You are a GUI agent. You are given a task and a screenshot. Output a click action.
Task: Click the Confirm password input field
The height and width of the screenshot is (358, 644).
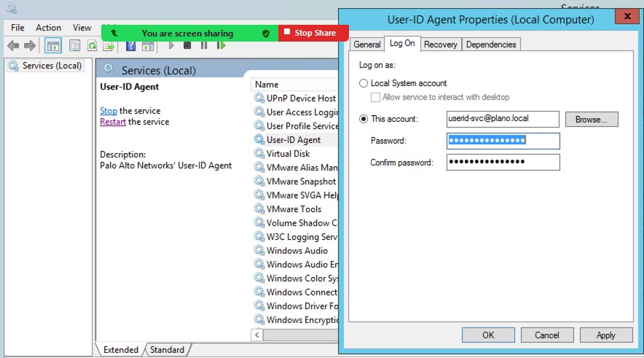tap(503, 162)
